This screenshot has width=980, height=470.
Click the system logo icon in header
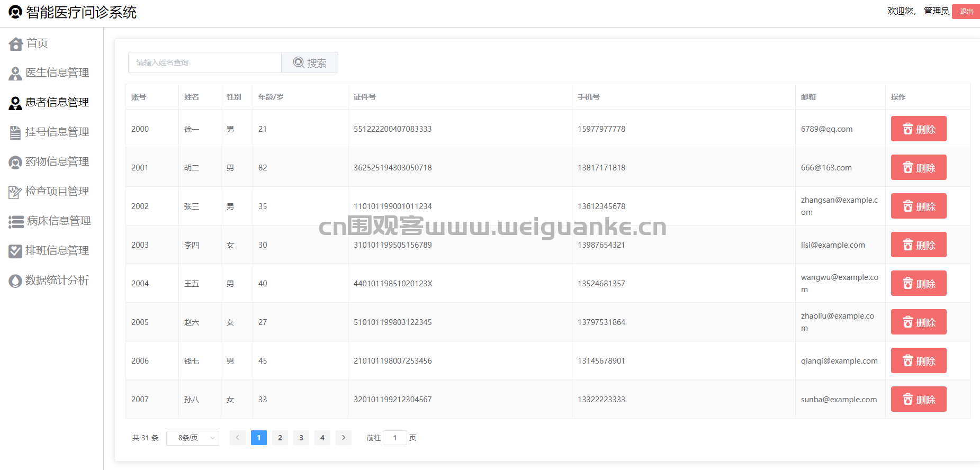[x=15, y=12]
